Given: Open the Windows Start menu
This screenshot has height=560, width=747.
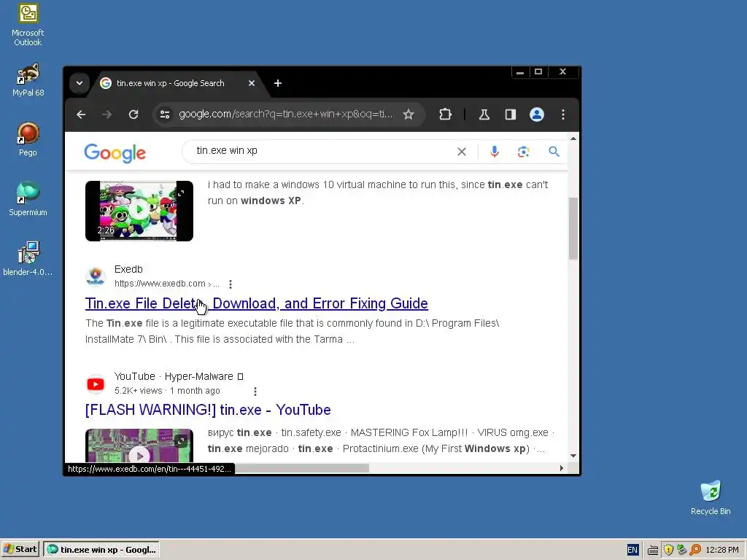Looking at the screenshot, I should tap(20, 550).
